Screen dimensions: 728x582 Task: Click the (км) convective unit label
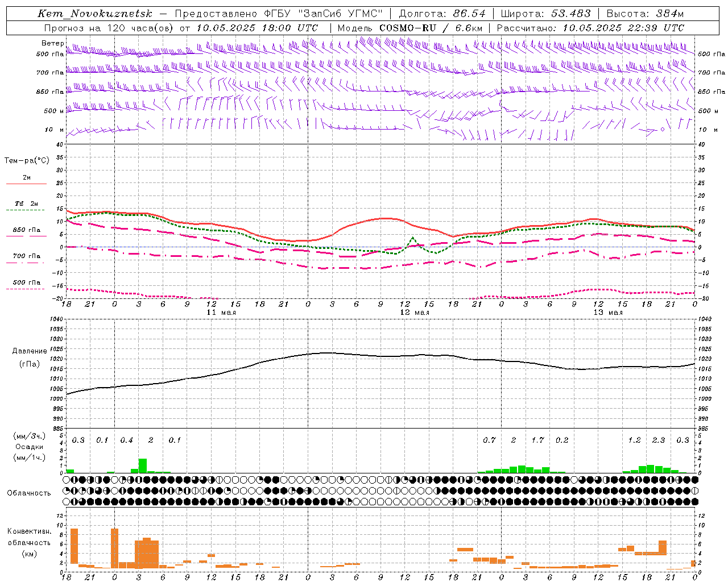(29, 554)
